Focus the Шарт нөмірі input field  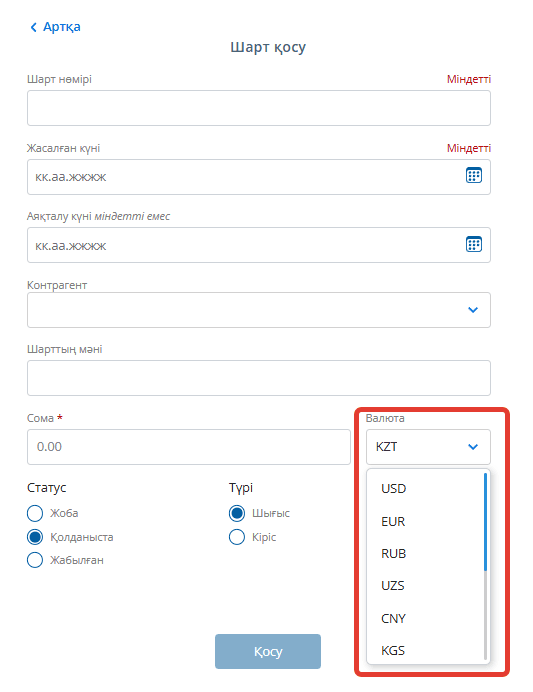point(259,108)
